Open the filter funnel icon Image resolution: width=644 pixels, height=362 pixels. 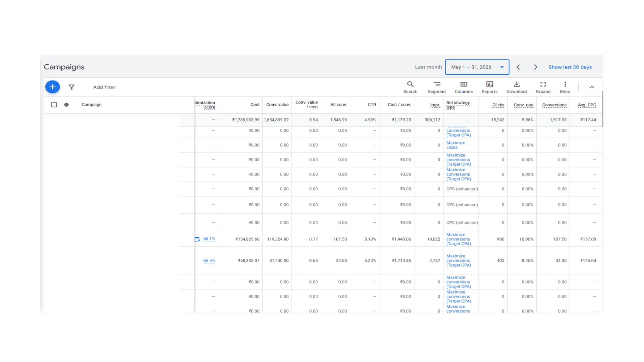click(x=71, y=87)
